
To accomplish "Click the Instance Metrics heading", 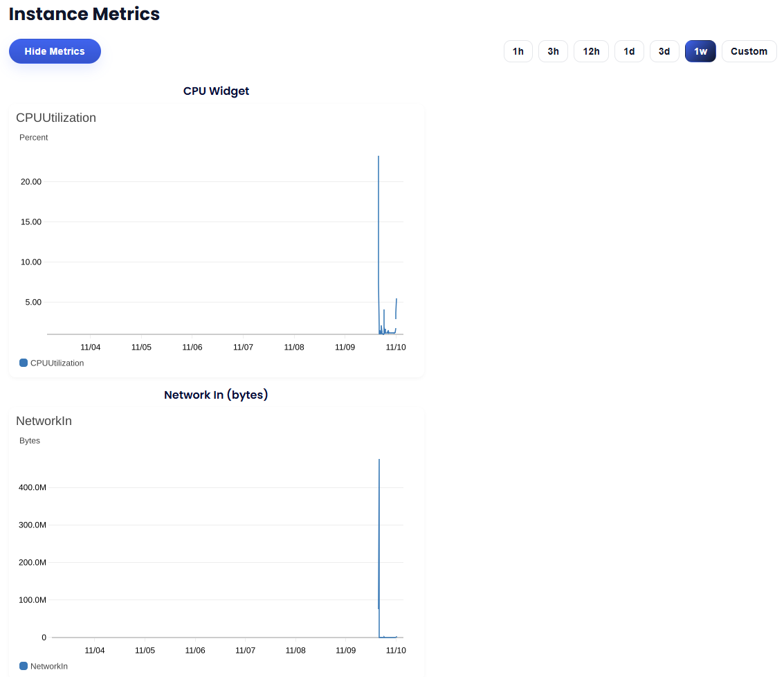I will pos(84,14).
